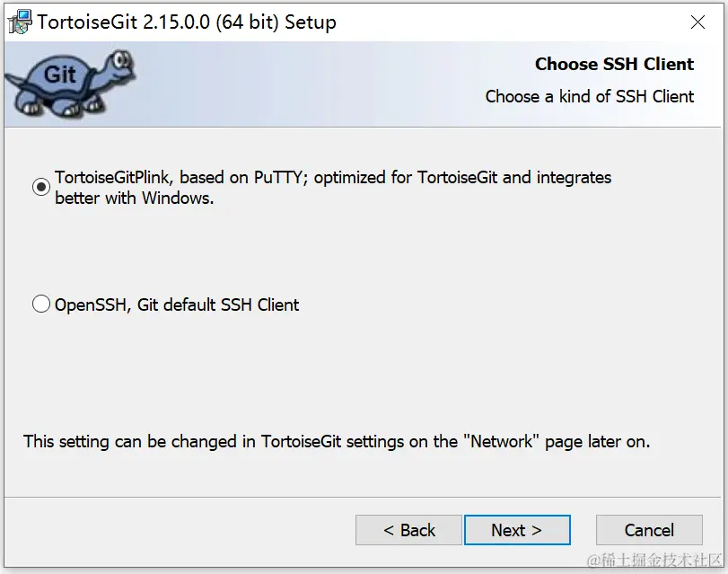The width and height of the screenshot is (728, 574).
Task: Click the Choose a kind of SSH Client subtitle
Action: coord(589,96)
